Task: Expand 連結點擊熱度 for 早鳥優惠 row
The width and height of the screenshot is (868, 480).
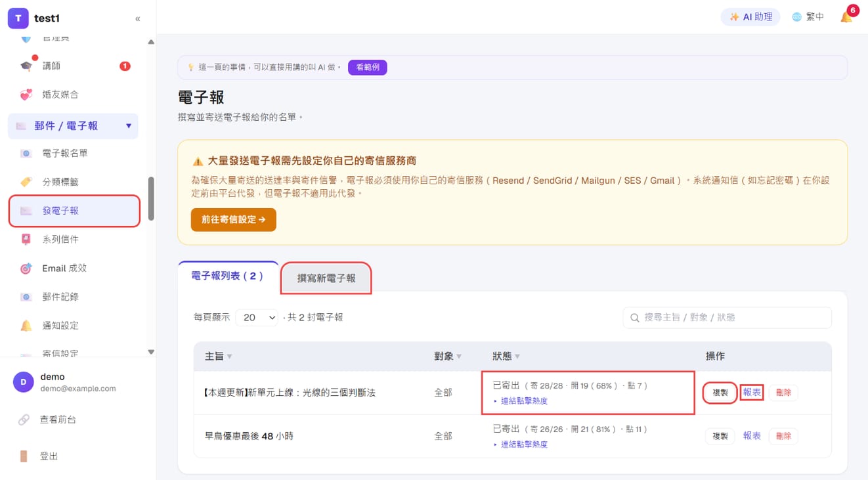Action: click(x=520, y=444)
